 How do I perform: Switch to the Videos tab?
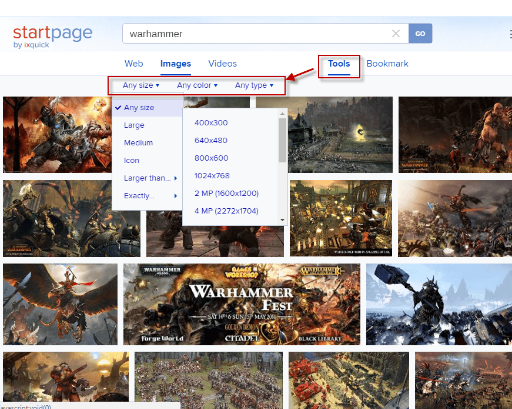pyautogui.click(x=222, y=64)
